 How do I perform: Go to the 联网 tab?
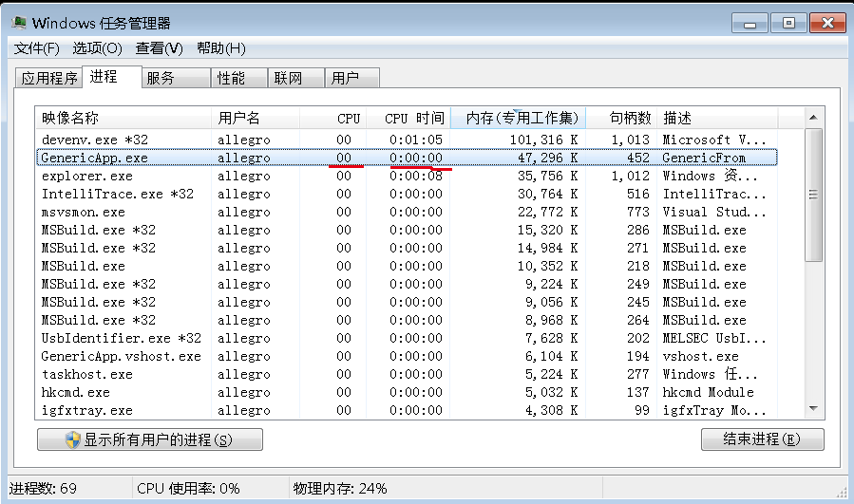point(295,79)
